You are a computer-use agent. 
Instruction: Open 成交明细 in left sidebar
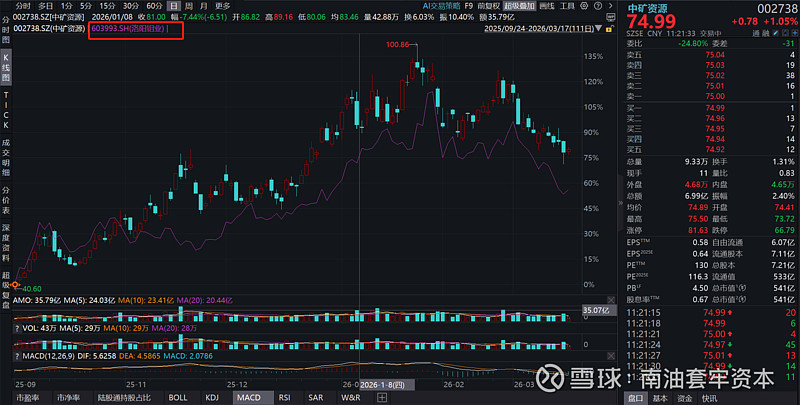[x=6, y=158]
